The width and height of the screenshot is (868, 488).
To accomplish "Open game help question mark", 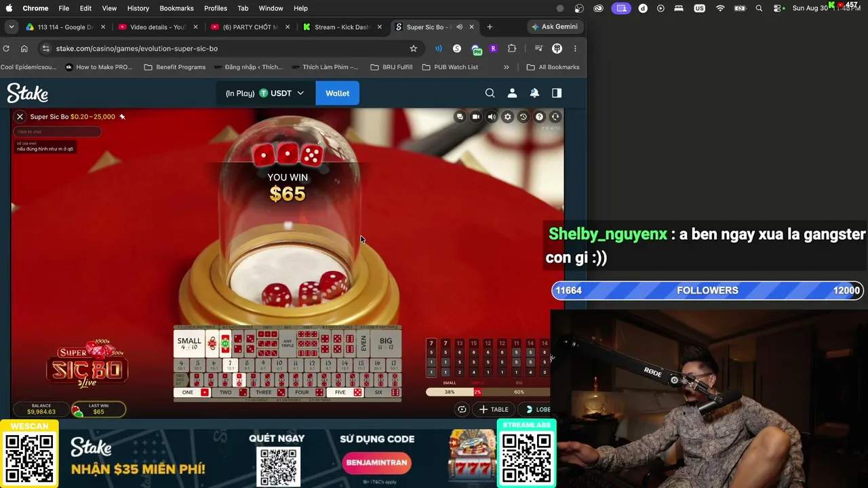I will pyautogui.click(x=539, y=117).
